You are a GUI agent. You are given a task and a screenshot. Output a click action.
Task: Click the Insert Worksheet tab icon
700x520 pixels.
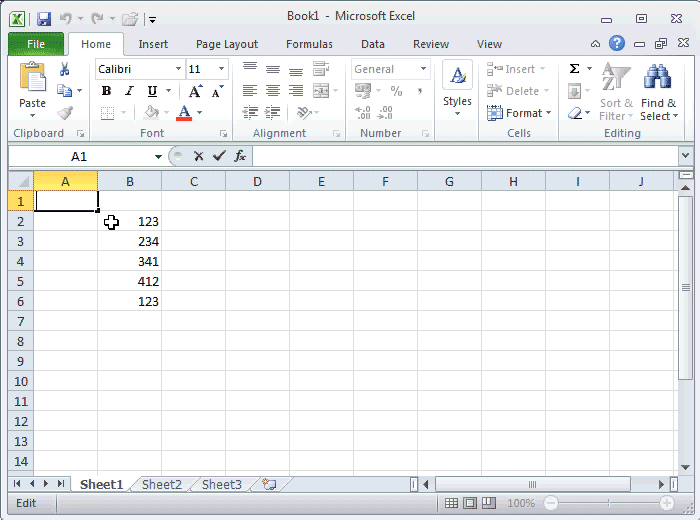(x=268, y=484)
